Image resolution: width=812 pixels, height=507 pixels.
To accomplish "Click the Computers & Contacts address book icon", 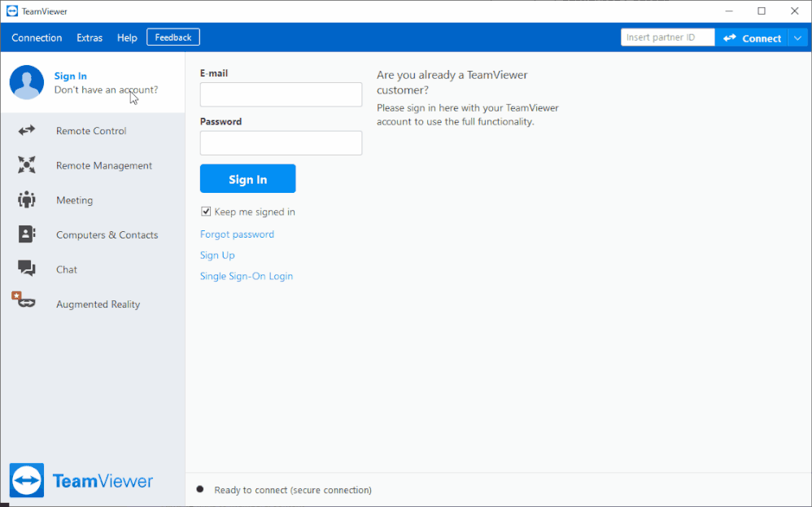I will [26, 234].
